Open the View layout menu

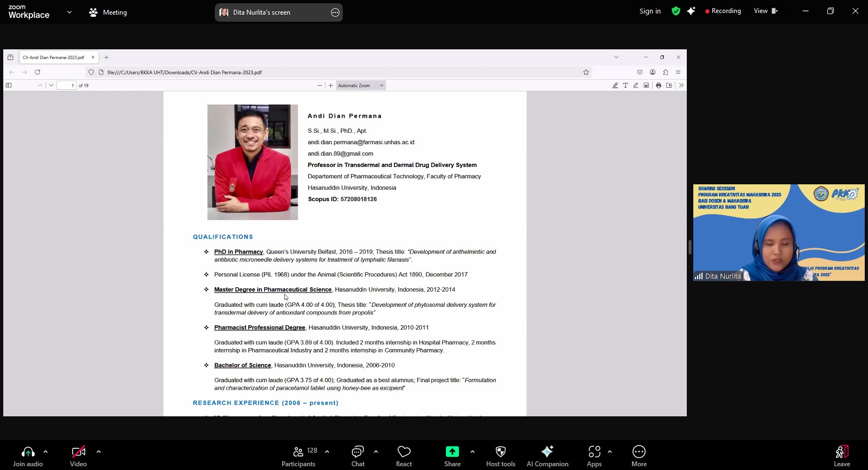tap(765, 11)
